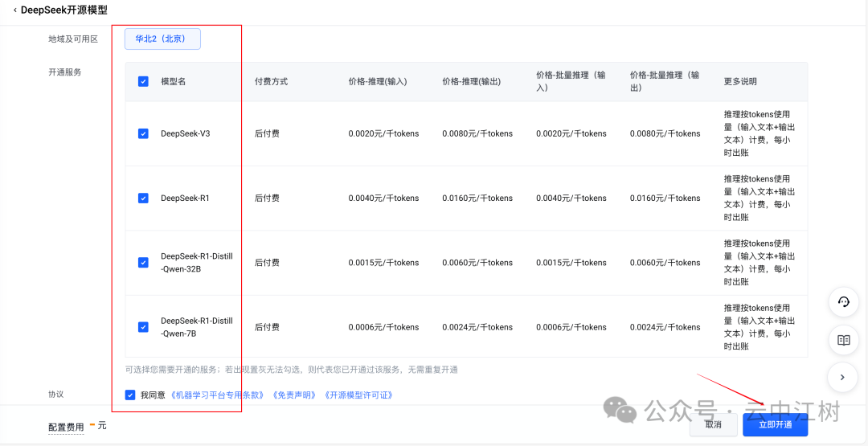Click the DeepSeek-R1-Distill-Qwen-32B model name

197,262
